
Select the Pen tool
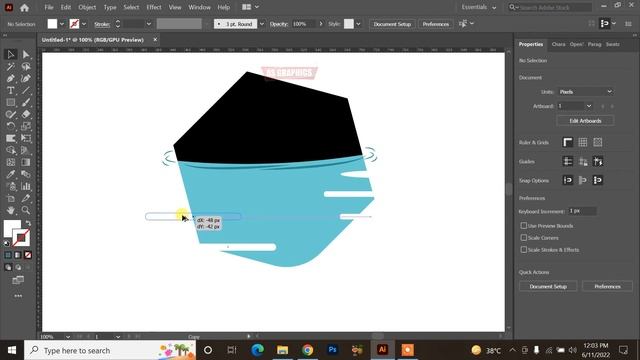[11, 78]
